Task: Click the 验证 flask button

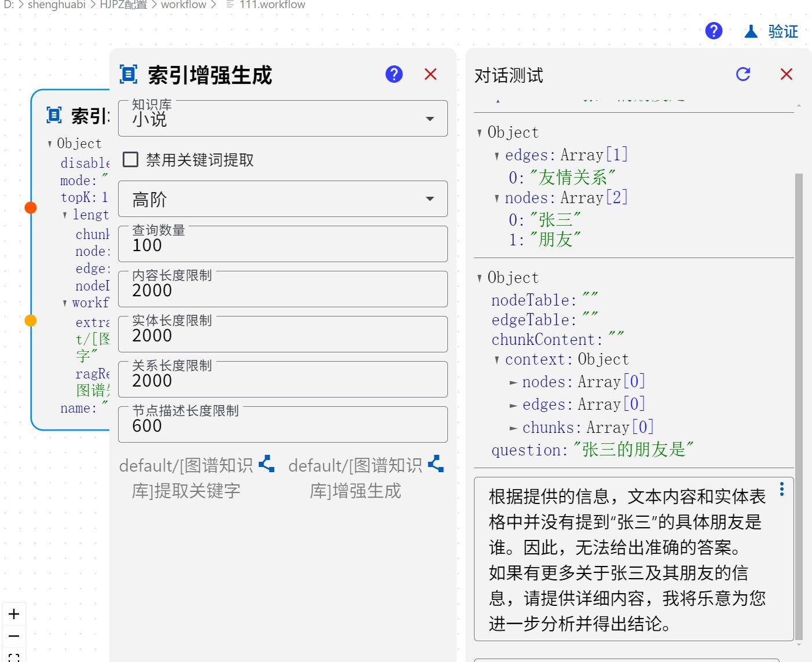Action: [771, 31]
